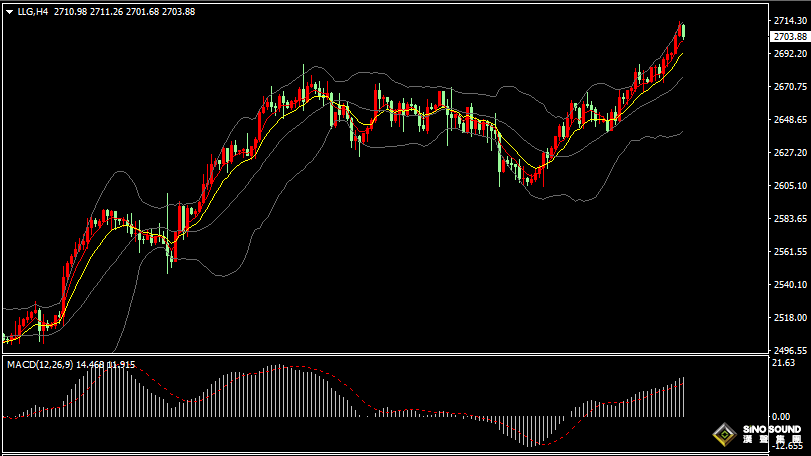Image resolution: width=811 pixels, height=456 pixels.
Task: Click the 2540.10 price axis label
Action: [789, 284]
